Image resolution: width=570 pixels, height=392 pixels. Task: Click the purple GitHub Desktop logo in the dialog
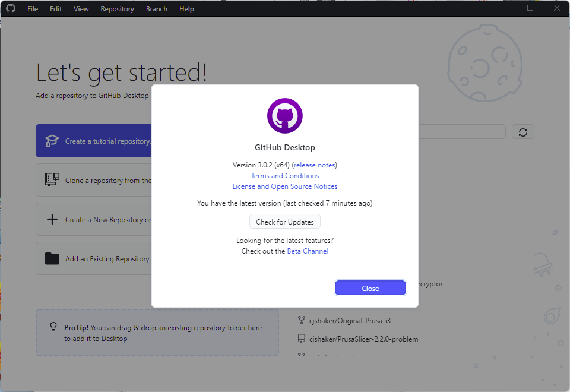[x=284, y=116]
